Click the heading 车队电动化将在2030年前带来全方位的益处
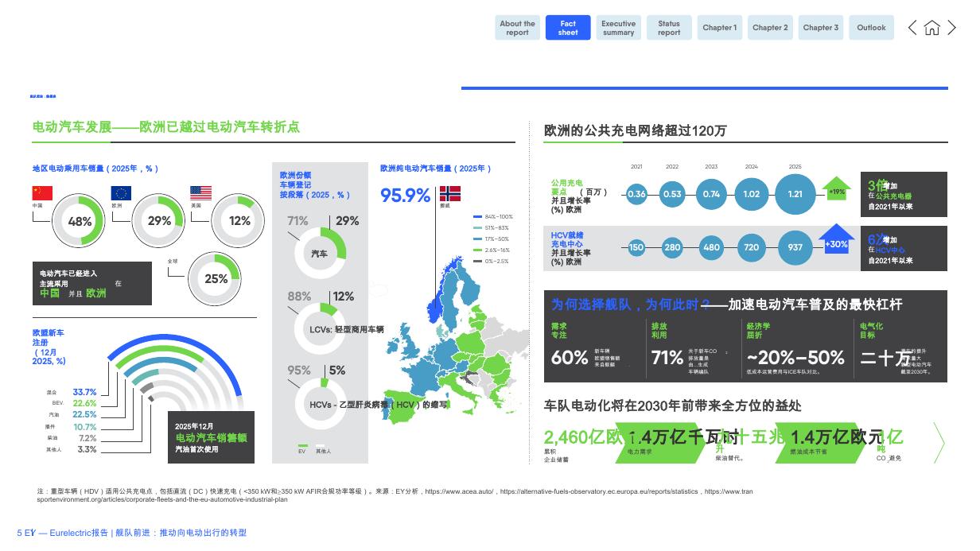Screen dimensions: 980x551 tap(672, 405)
